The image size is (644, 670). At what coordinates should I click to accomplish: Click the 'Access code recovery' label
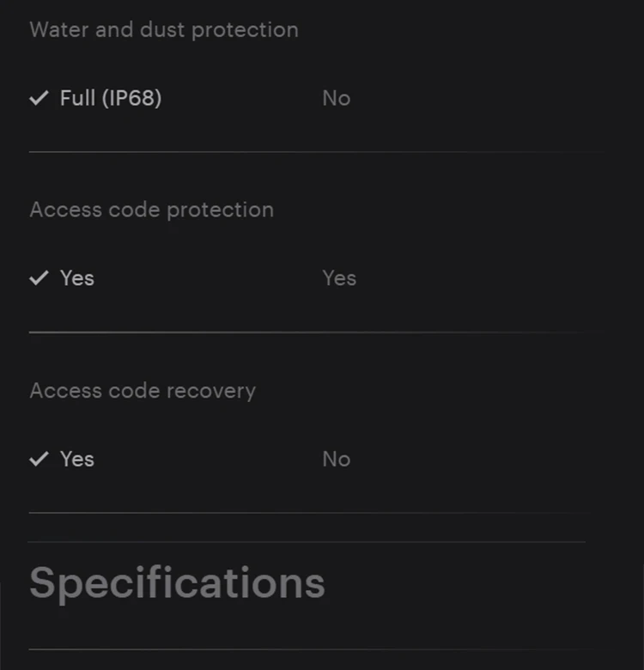pyautogui.click(x=143, y=391)
